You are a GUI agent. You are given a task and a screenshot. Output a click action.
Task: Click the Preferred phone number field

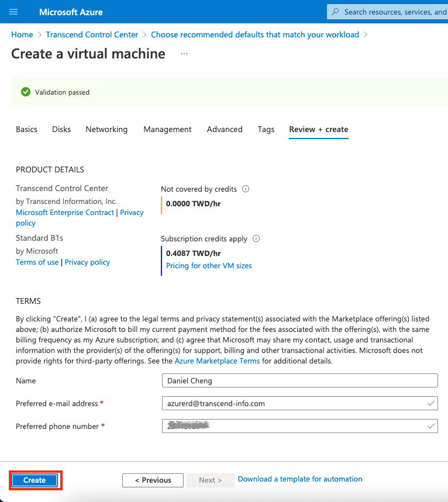[x=300, y=426]
